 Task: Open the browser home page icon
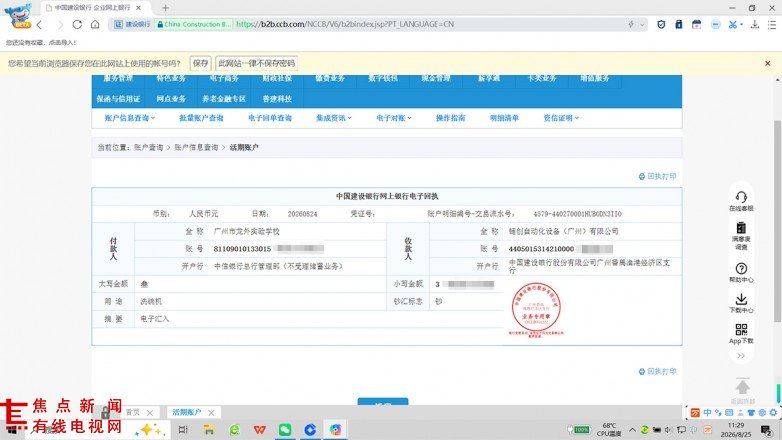[95, 24]
